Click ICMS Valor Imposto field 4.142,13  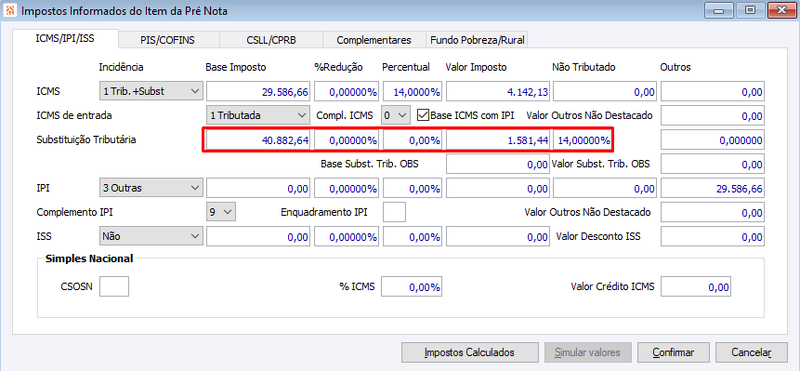(x=498, y=92)
